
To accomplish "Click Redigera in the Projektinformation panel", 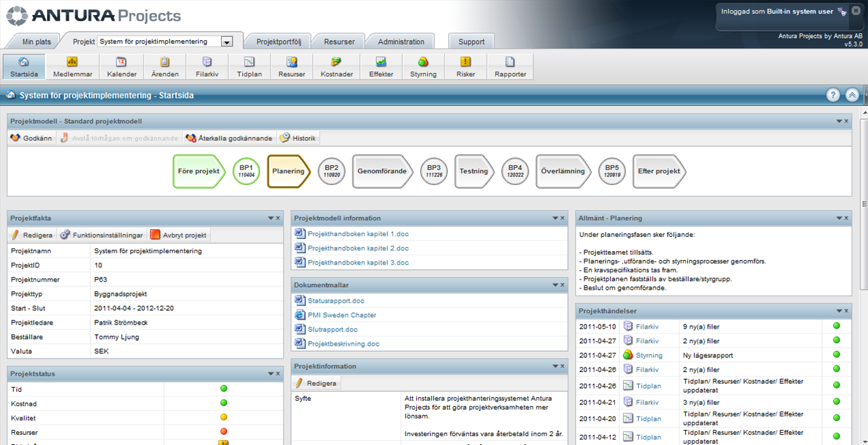I will (316, 383).
